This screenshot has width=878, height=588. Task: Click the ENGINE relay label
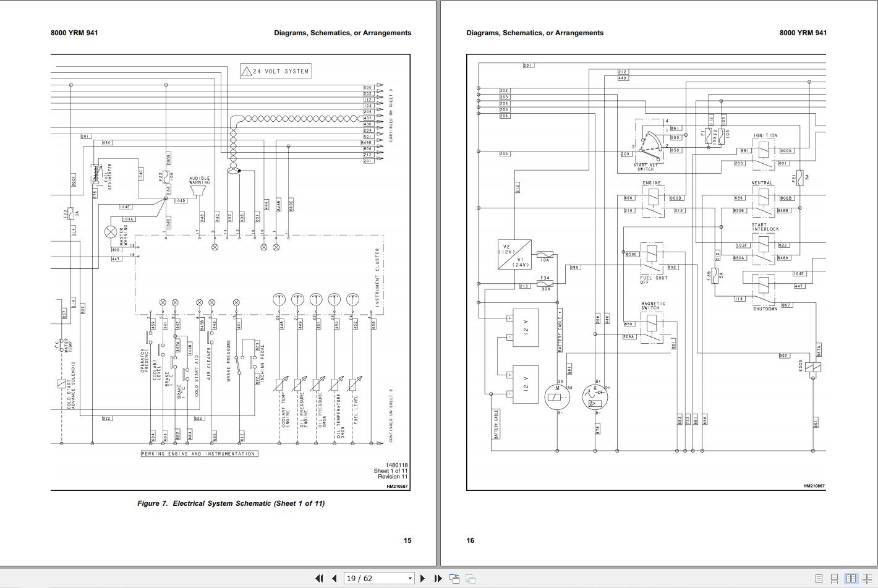[652, 183]
